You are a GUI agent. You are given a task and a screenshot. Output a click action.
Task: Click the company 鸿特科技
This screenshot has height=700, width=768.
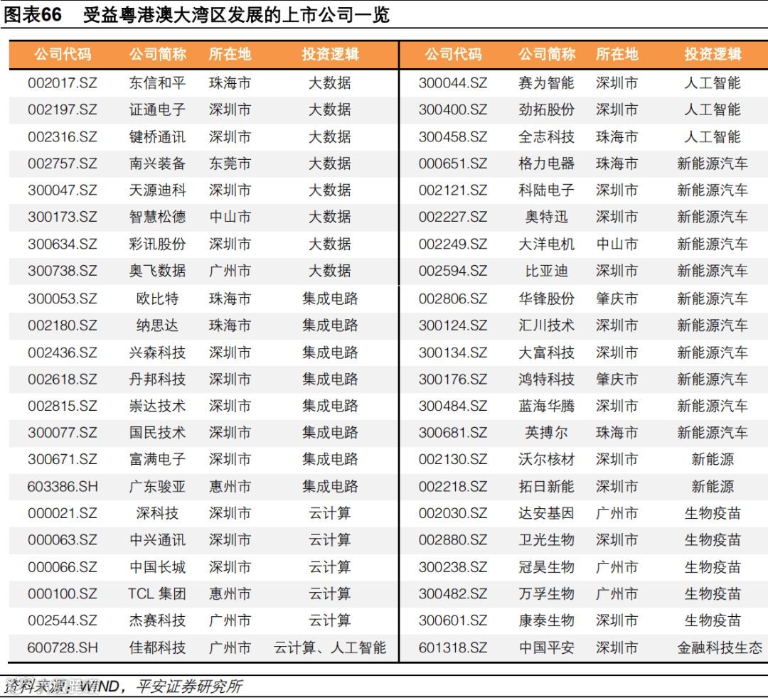(x=546, y=379)
